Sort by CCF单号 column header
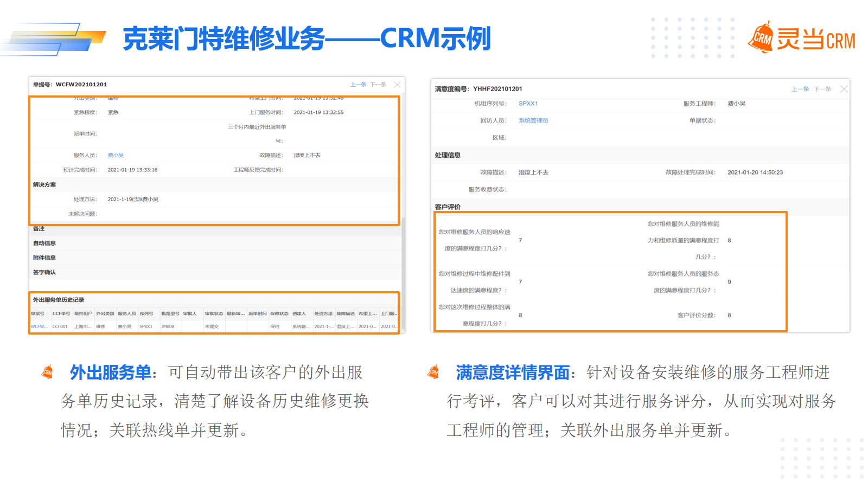The width and height of the screenshot is (868, 488). [x=62, y=314]
